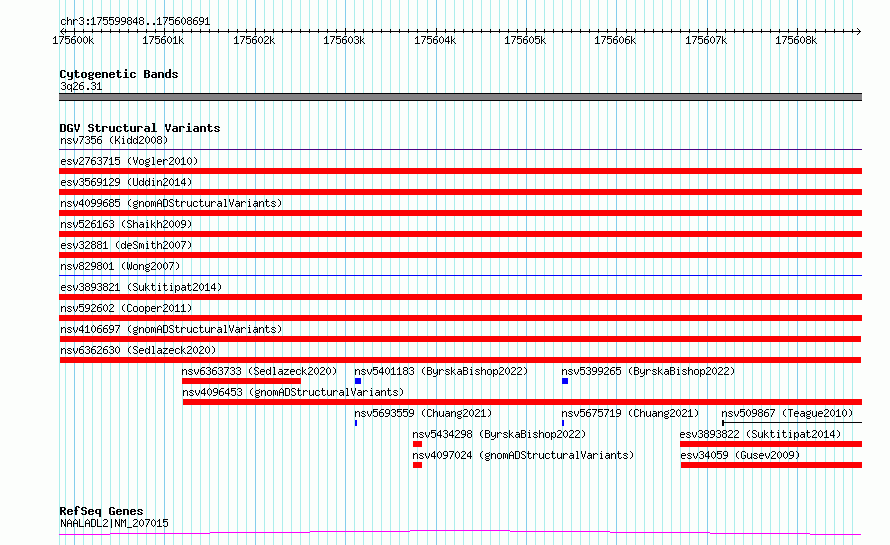Open the nsv6362630 (Sedlazeck2020) label
Image resolution: width=890 pixels, height=545 pixels.
point(138,350)
